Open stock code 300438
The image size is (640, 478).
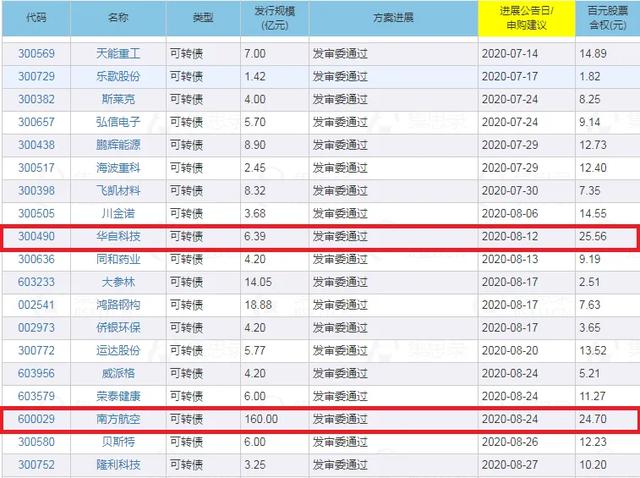(x=36, y=145)
